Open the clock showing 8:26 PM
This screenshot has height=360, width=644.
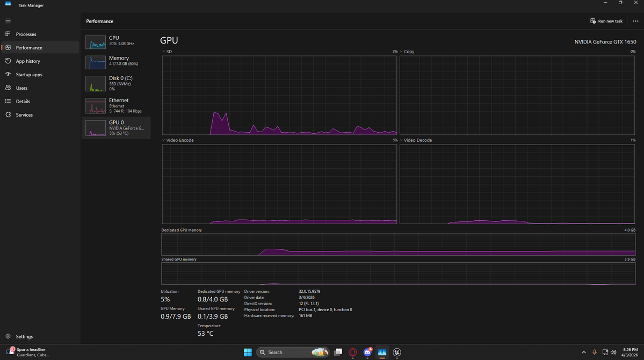[x=629, y=352]
